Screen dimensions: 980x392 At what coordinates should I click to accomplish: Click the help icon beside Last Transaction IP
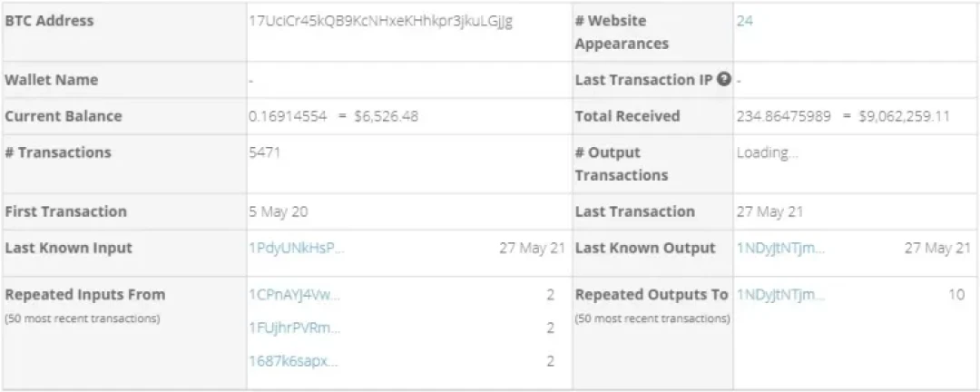724,80
